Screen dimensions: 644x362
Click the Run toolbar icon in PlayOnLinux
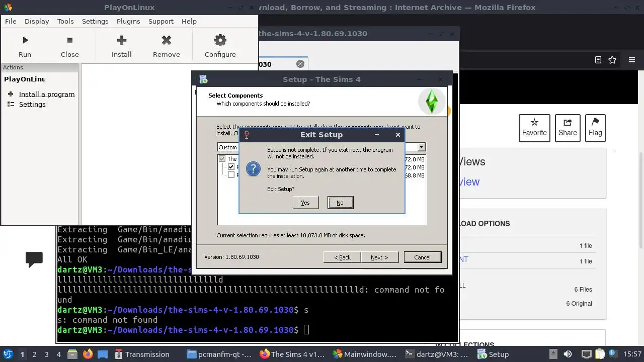(x=25, y=40)
